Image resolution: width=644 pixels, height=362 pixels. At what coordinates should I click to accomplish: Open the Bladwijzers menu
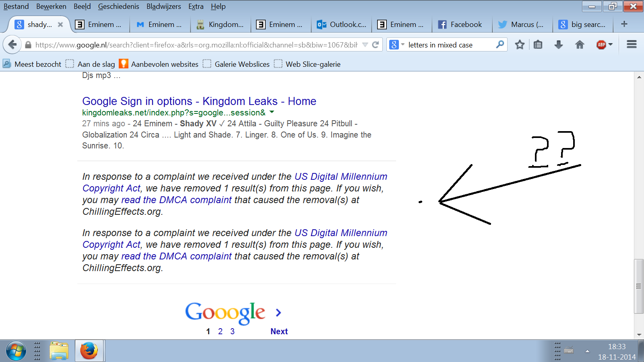point(163,6)
